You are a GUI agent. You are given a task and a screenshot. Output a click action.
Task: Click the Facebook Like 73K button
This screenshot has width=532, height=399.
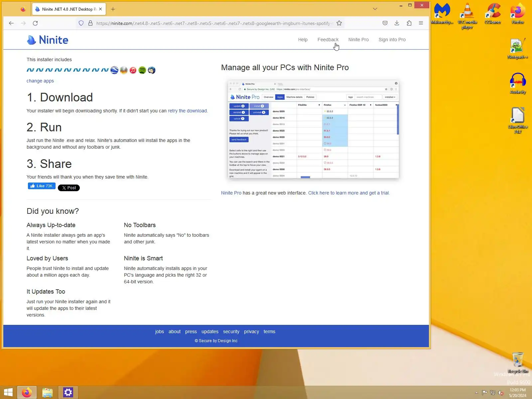click(x=42, y=186)
